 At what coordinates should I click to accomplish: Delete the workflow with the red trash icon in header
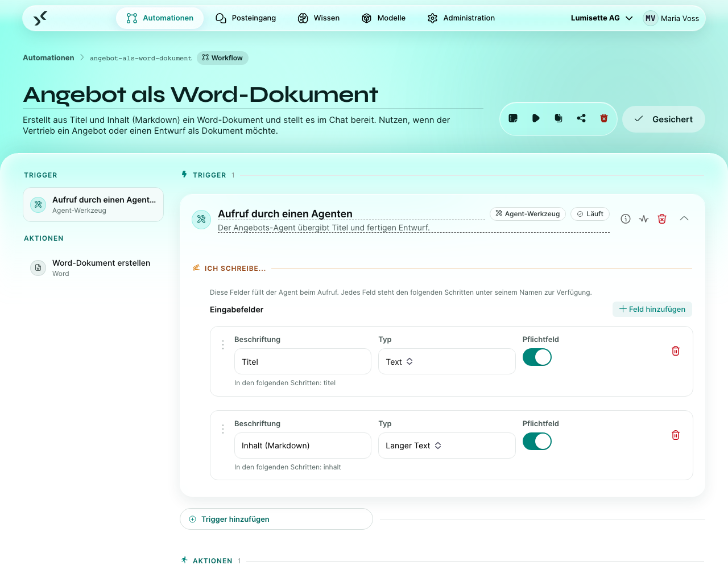[604, 118]
